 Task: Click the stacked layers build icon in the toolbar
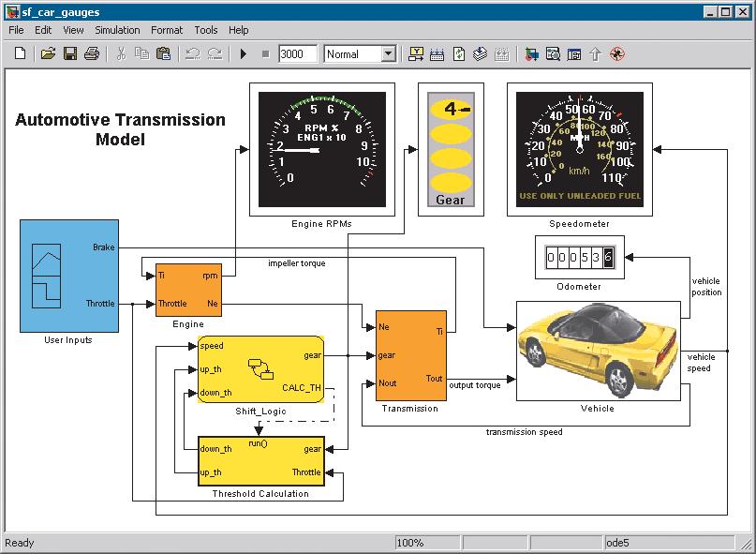[x=480, y=53]
